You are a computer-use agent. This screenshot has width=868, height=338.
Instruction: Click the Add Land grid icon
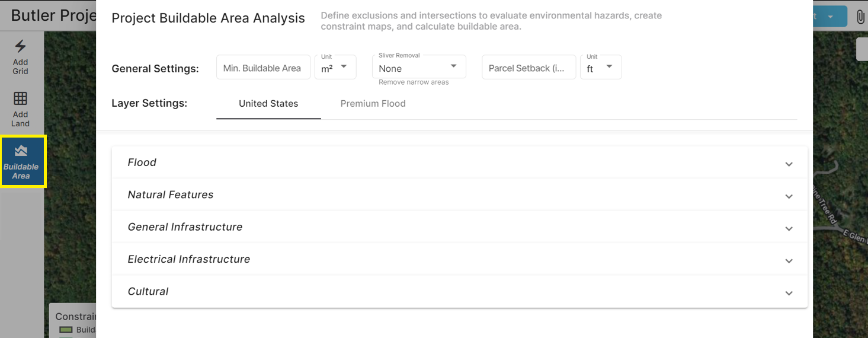tap(20, 98)
